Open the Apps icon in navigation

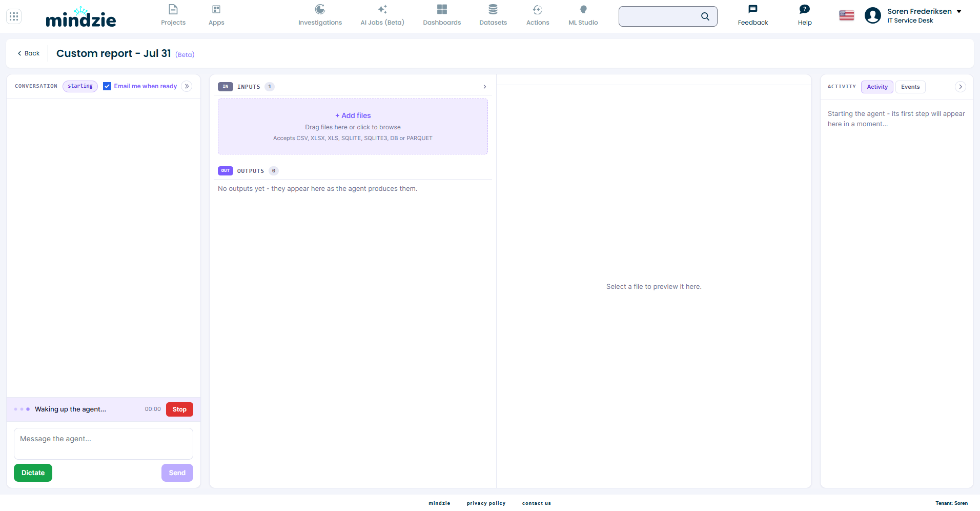pyautogui.click(x=216, y=9)
